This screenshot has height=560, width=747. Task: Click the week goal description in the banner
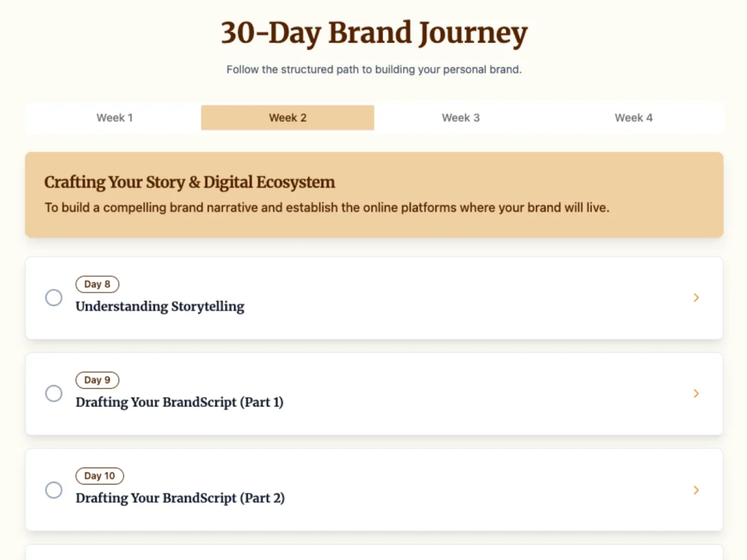327,208
